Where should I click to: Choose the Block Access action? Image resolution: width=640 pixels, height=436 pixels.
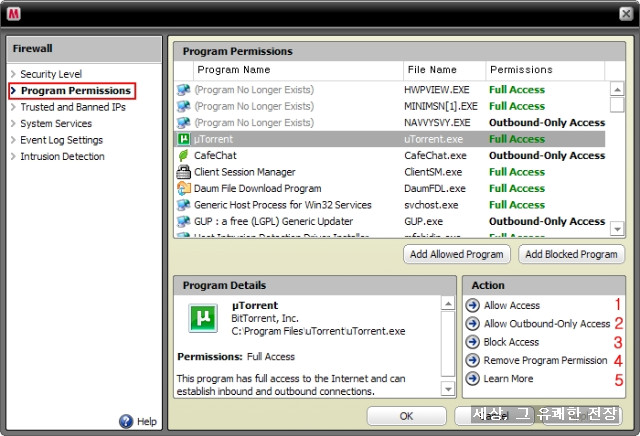click(511, 342)
